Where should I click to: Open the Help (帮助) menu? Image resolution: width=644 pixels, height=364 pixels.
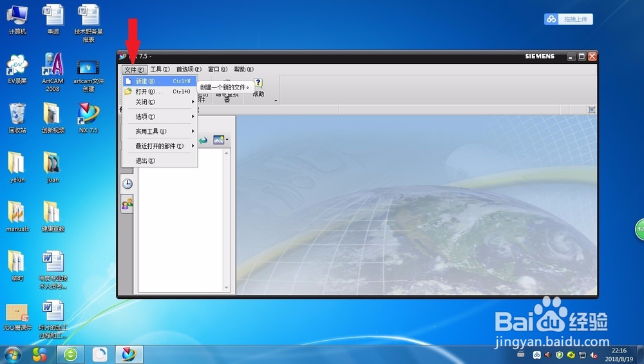243,70
